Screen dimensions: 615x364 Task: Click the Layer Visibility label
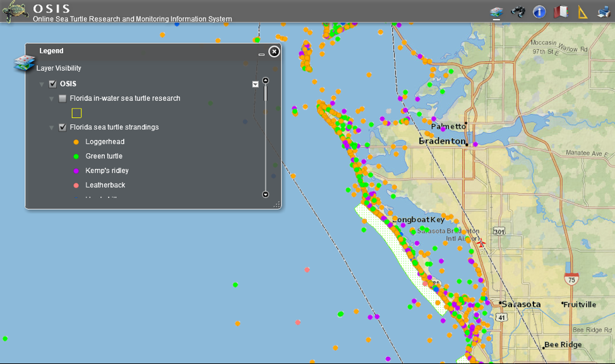[x=59, y=68]
